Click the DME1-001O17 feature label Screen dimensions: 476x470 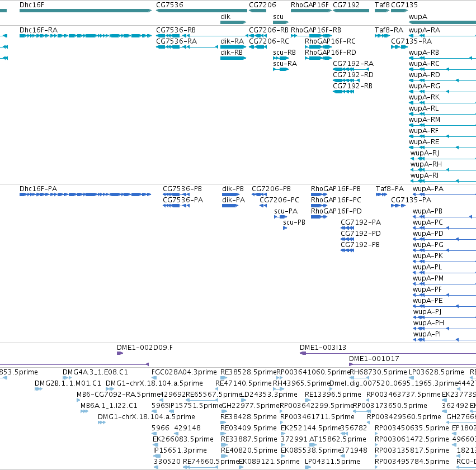(374, 359)
